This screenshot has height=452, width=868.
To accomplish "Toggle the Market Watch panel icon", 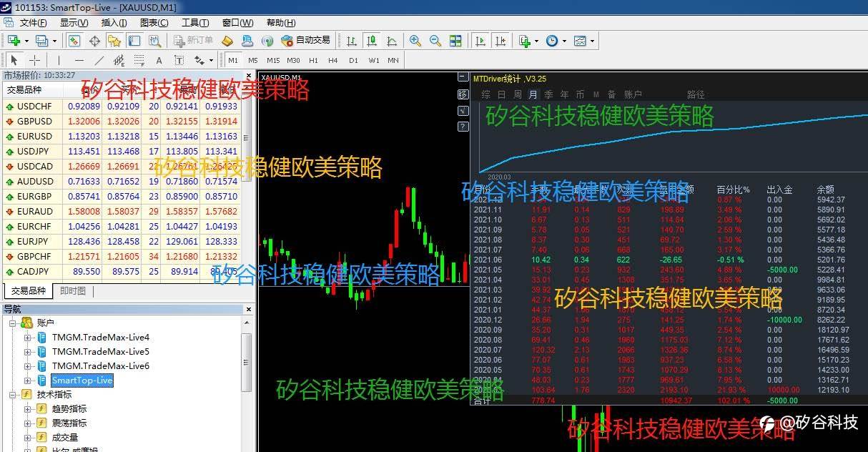I will click(74, 41).
